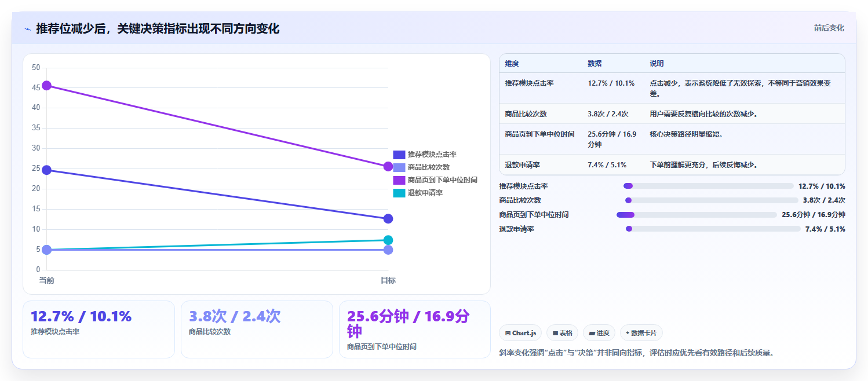Select the 数据卡片 tag chip

(641, 333)
